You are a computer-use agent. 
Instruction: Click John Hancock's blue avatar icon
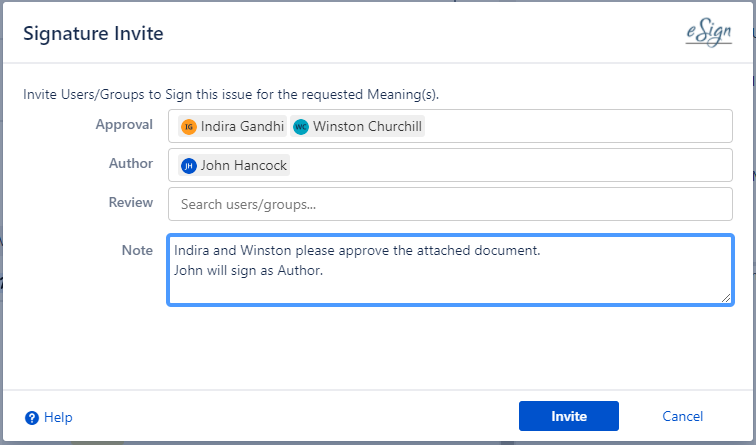pyautogui.click(x=189, y=166)
